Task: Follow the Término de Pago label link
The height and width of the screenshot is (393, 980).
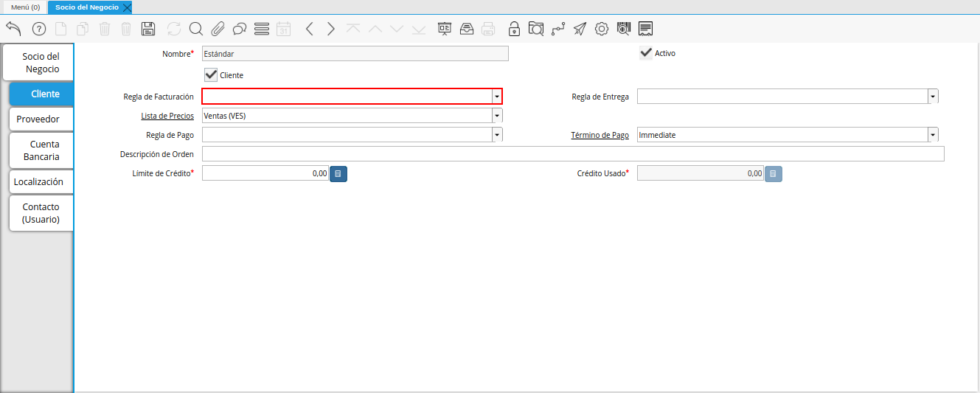Action: point(600,135)
